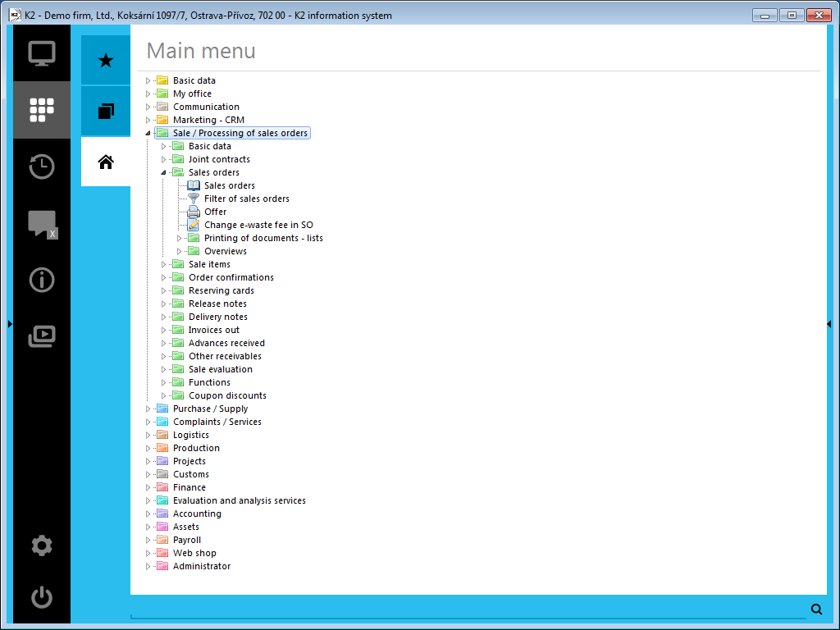This screenshot has width=840, height=630.
Task: Open the history clock icon
Action: coord(42,166)
